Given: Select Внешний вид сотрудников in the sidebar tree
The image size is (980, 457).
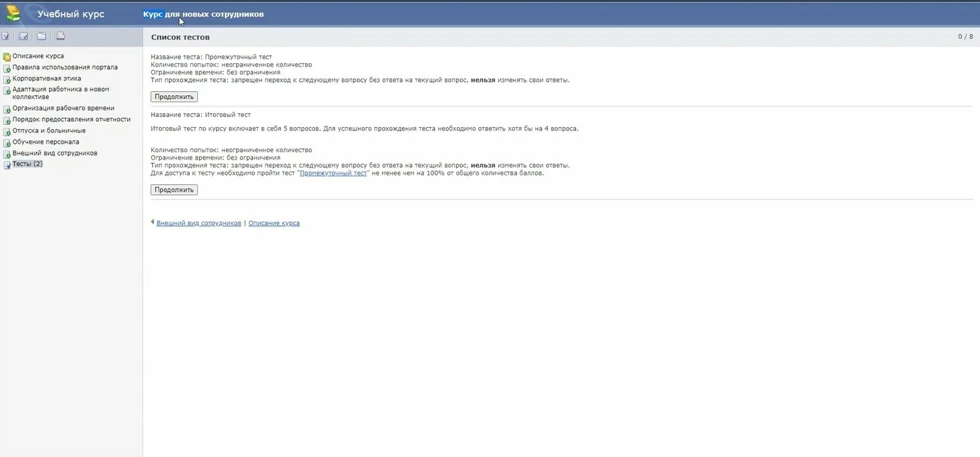Looking at the screenshot, I should pos(55,153).
